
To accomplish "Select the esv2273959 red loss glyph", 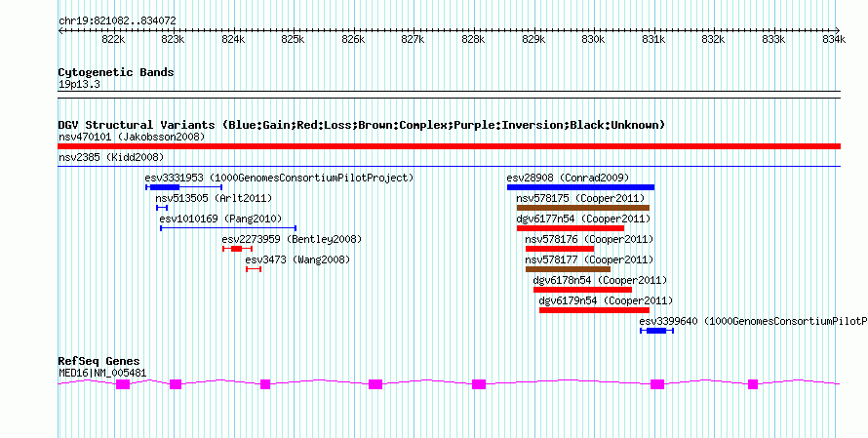I will [237, 249].
